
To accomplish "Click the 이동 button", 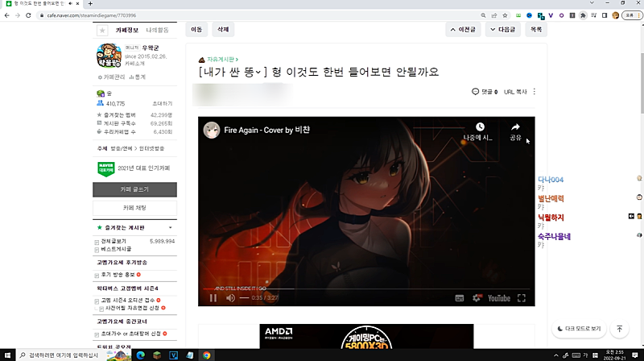I will [x=196, y=30].
